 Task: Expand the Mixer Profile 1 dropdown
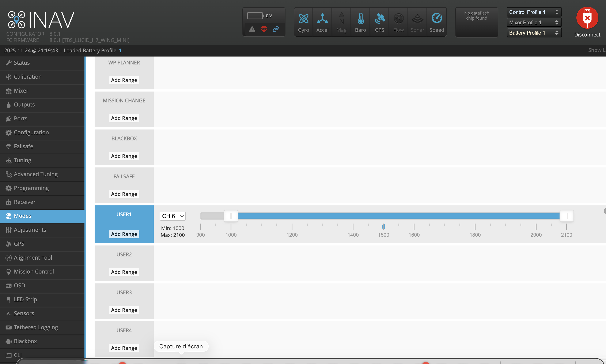click(x=534, y=22)
